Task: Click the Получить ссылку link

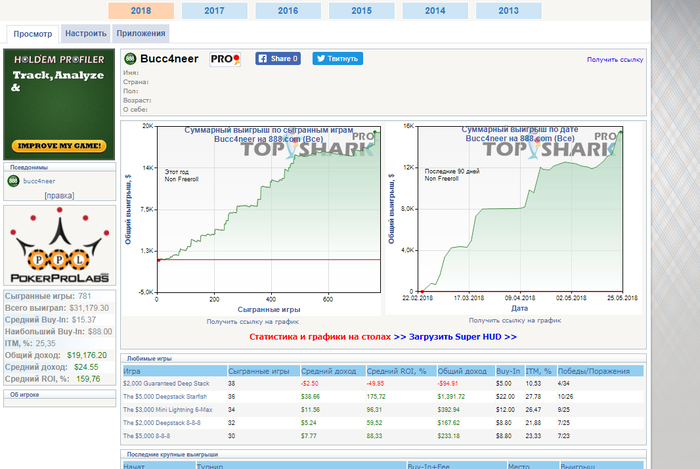Action: point(615,59)
